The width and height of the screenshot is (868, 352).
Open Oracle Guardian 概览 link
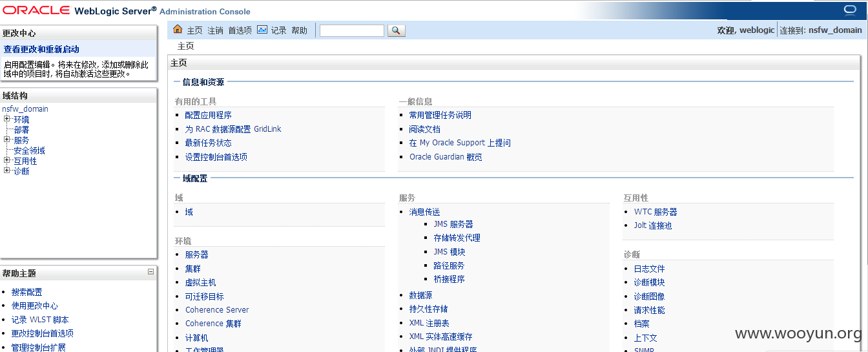[446, 157]
